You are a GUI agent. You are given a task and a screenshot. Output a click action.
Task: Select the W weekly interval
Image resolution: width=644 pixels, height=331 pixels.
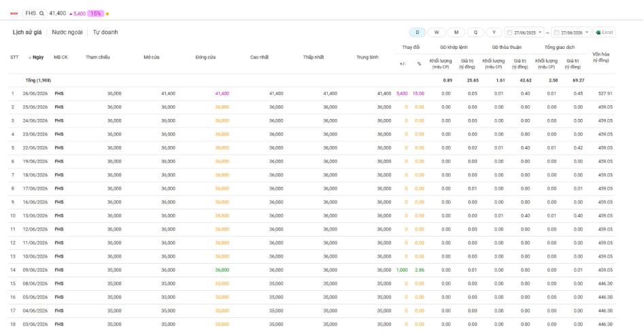tap(437, 32)
